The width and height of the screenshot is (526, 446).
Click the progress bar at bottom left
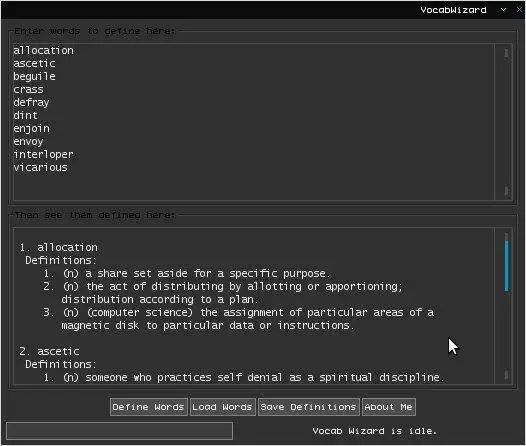click(119, 431)
